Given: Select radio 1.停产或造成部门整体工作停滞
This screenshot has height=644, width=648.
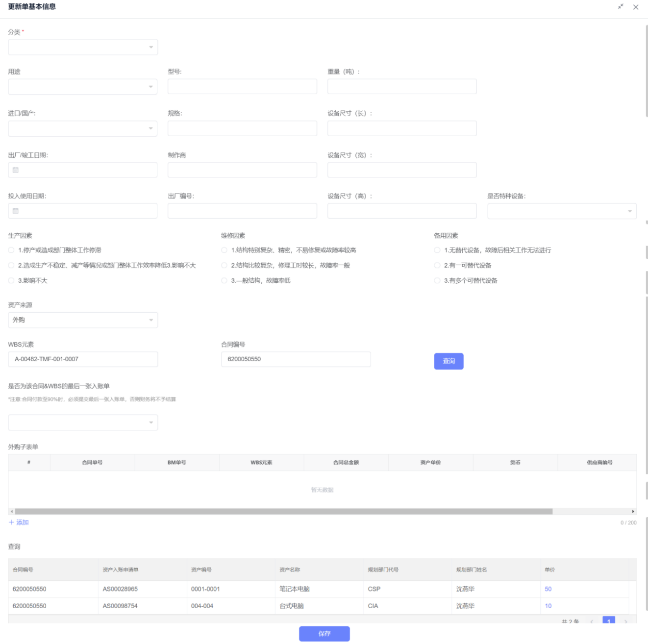Looking at the screenshot, I should pos(11,250).
